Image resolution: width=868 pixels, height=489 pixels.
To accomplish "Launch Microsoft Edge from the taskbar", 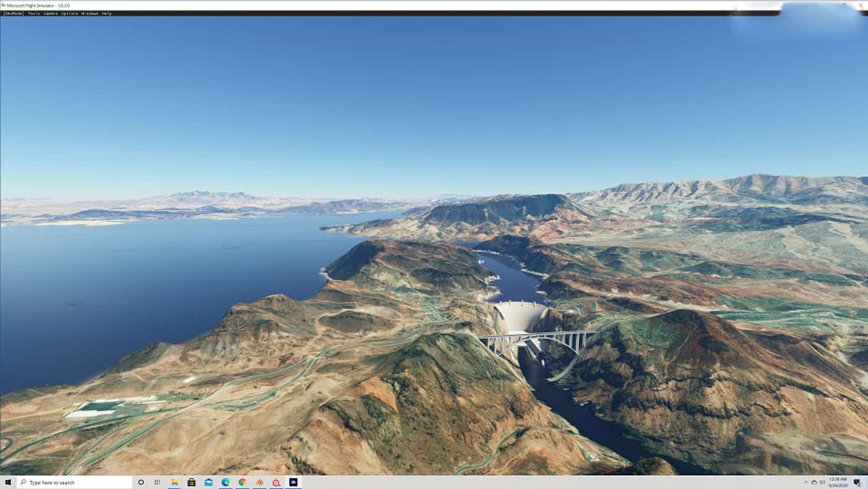I will [x=226, y=482].
